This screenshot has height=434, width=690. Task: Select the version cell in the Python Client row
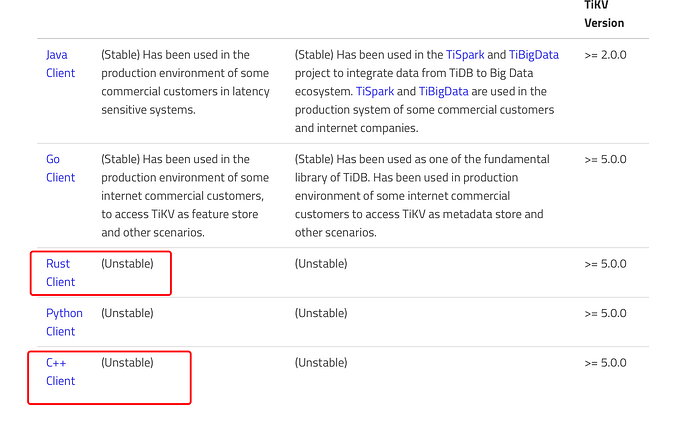[605, 313]
